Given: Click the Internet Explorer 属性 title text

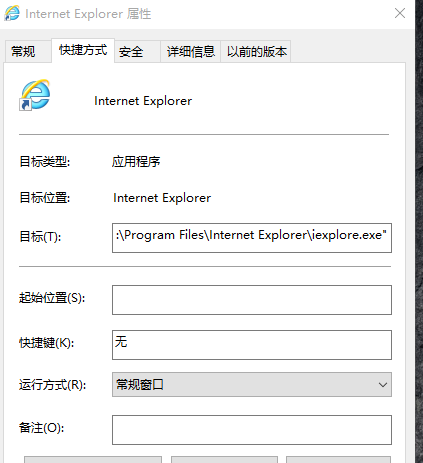Looking at the screenshot, I should (88, 14).
